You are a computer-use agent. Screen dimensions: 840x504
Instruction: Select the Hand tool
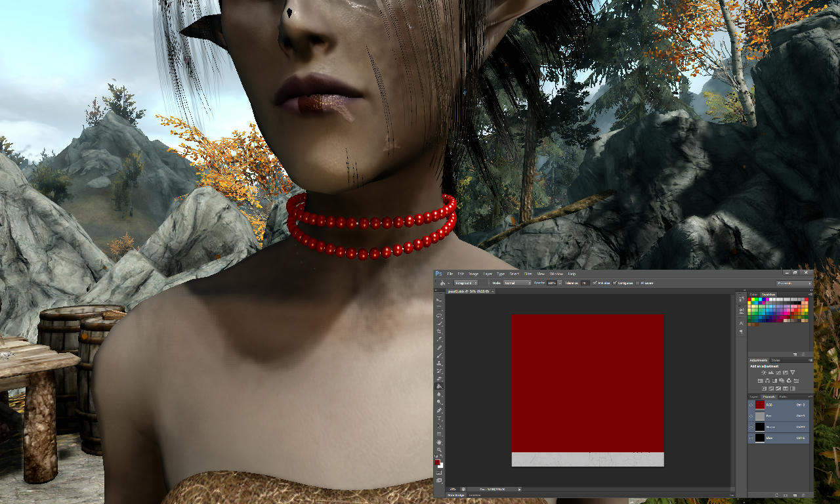(x=439, y=442)
